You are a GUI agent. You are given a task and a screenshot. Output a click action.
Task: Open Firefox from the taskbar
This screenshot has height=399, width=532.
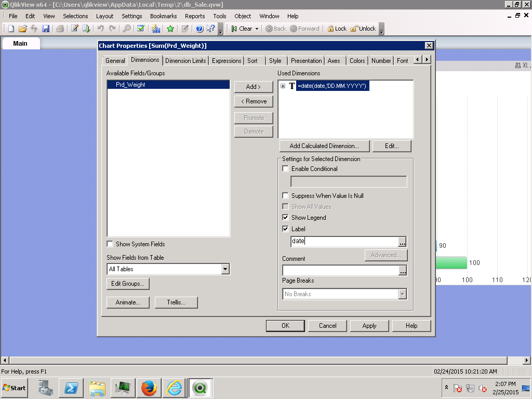click(x=149, y=388)
